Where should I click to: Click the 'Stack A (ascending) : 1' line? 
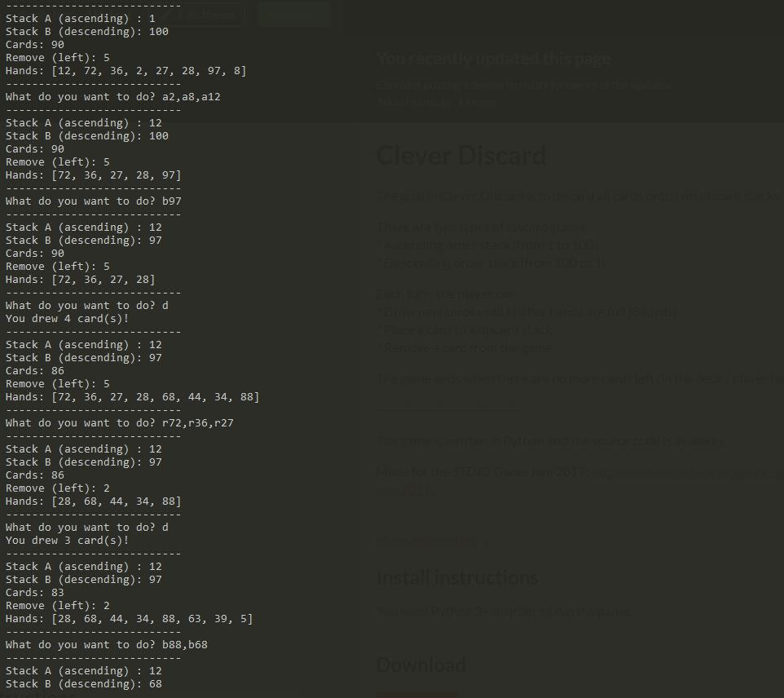click(x=81, y=19)
